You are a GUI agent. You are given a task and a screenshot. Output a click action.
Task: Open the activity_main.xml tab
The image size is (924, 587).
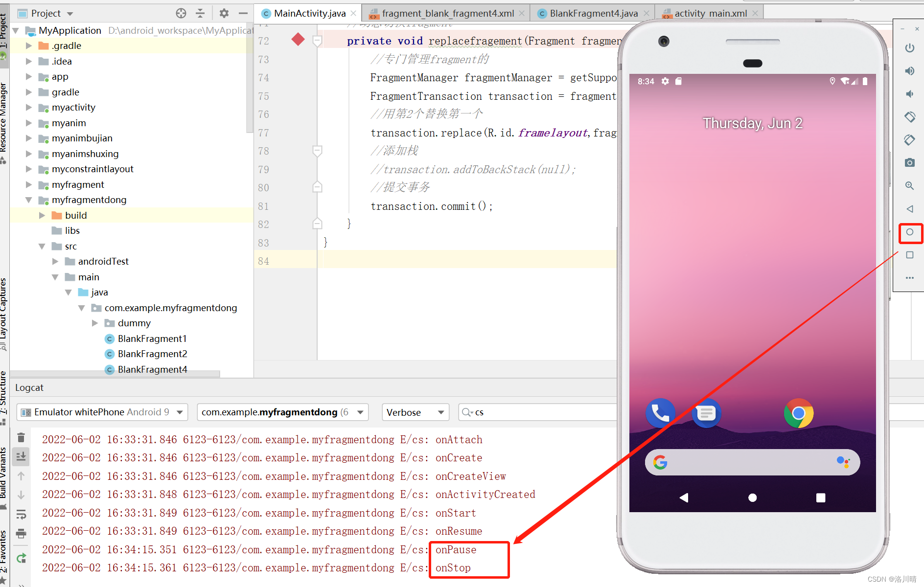pyautogui.click(x=708, y=13)
